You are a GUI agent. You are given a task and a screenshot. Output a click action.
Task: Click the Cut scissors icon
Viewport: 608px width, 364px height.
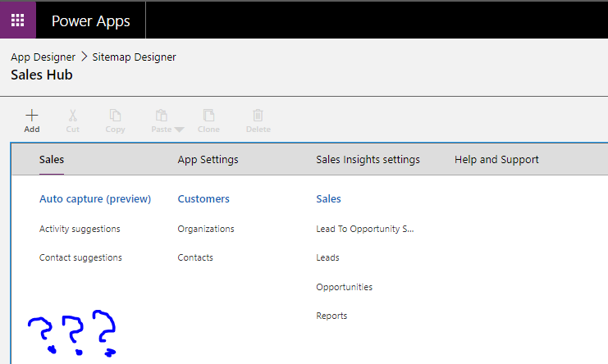pyautogui.click(x=72, y=116)
